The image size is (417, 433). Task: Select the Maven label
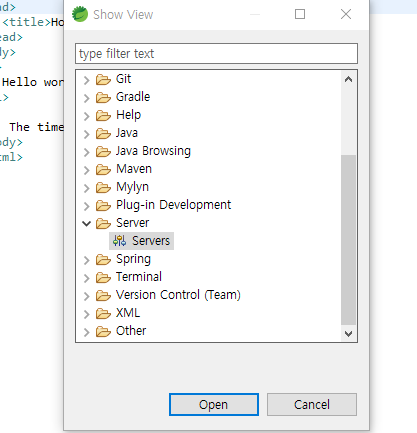click(x=134, y=169)
